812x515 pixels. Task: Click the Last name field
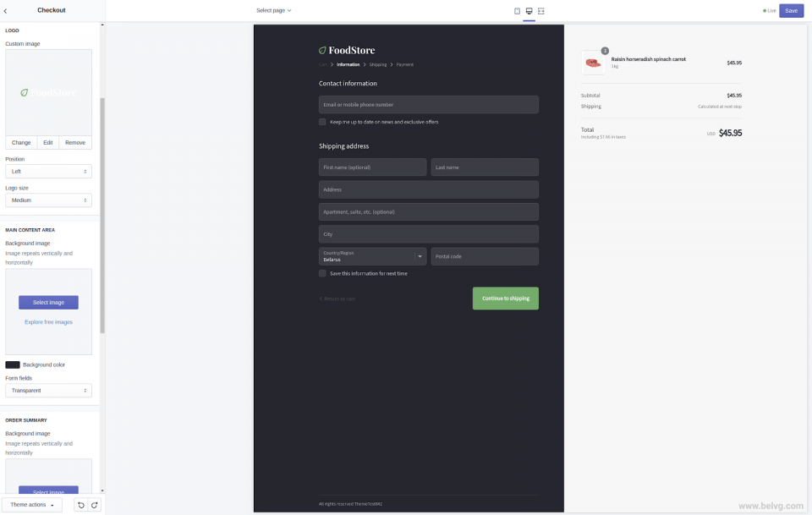point(485,167)
